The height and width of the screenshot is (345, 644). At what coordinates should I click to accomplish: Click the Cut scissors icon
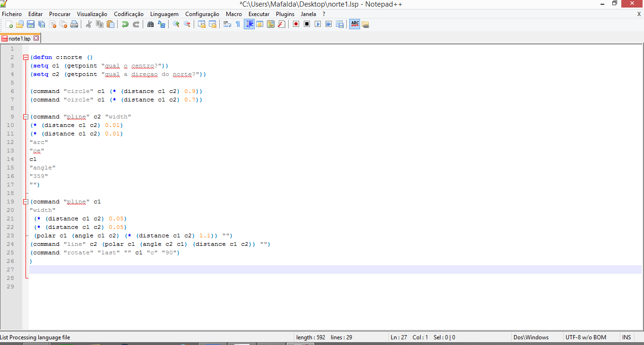(88, 24)
